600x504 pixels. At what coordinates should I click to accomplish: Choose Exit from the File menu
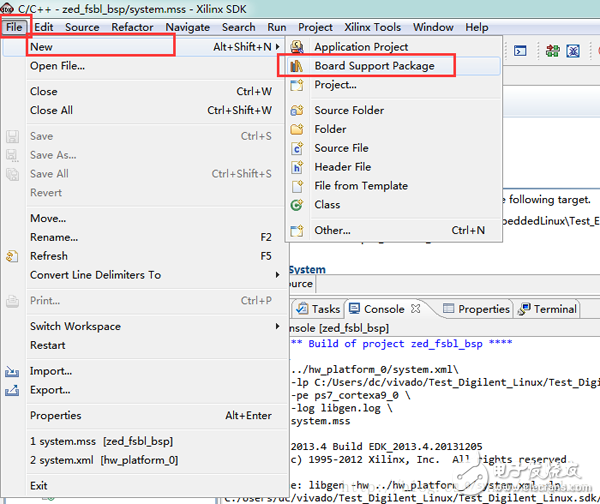click(x=39, y=486)
